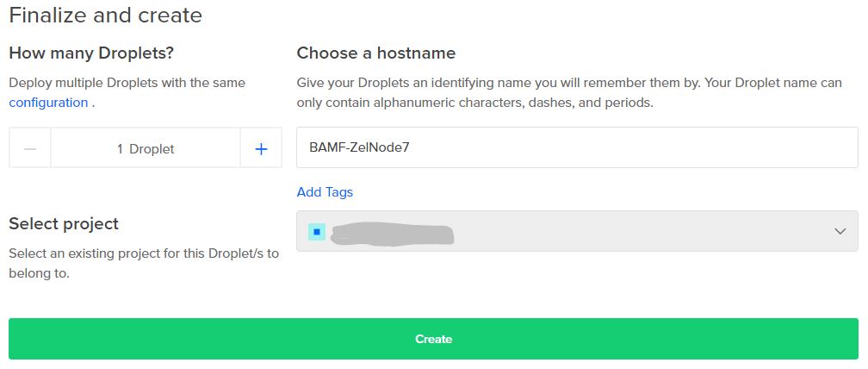
Task: Click 'Select an existing project' description text
Action: (x=144, y=263)
